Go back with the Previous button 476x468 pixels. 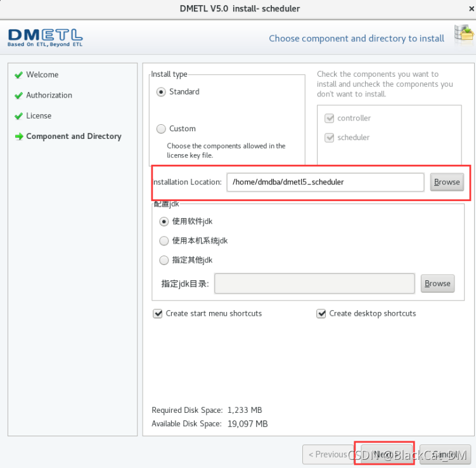pyautogui.click(x=328, y=454)
